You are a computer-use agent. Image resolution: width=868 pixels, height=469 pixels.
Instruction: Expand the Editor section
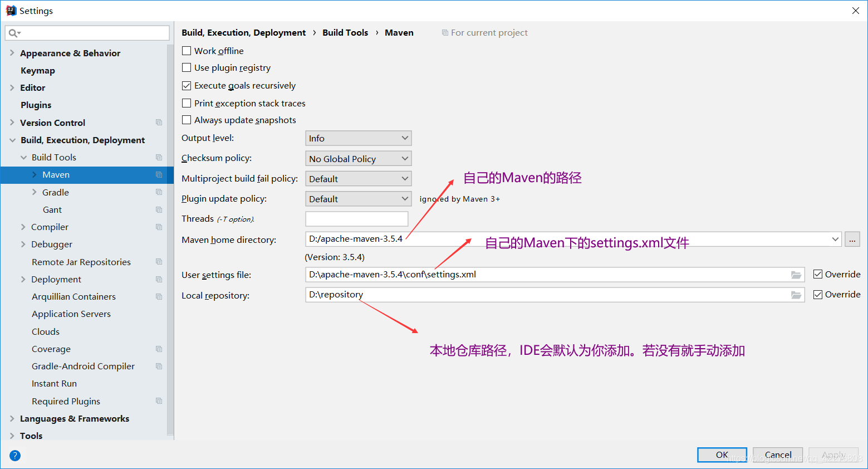[x=12, y=87]
